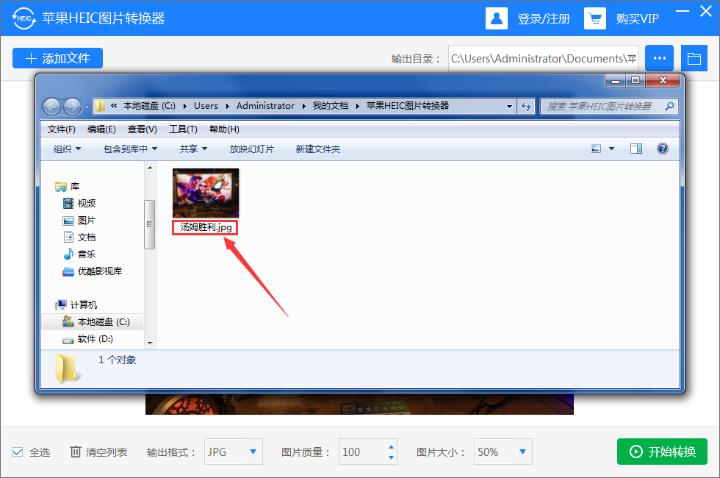The width and height of the screenshot is (720, 478).
Task: Open the 文件(F) menu
Action: 62,129
